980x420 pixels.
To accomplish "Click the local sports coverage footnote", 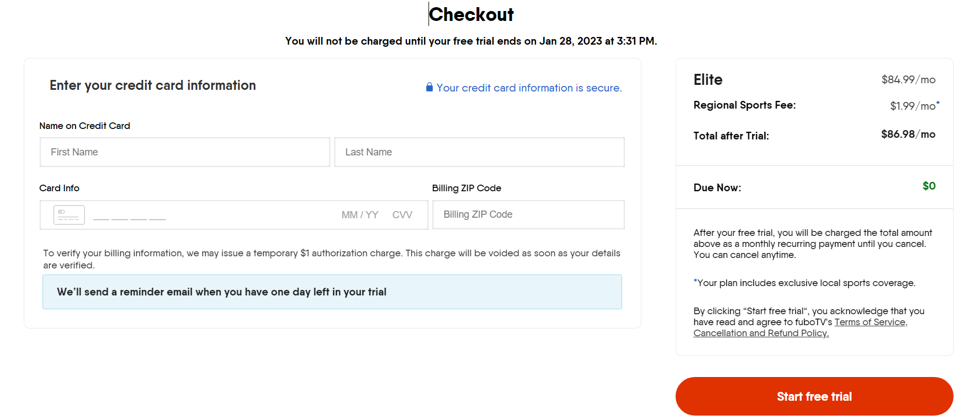I will (x=804, y=283).
